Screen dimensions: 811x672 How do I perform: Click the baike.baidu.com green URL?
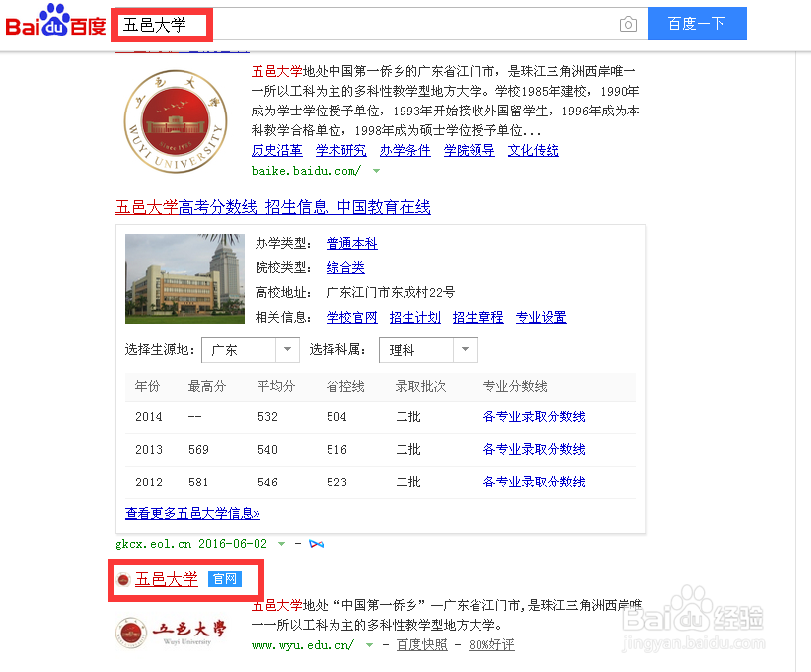click(x=306, y=171)
